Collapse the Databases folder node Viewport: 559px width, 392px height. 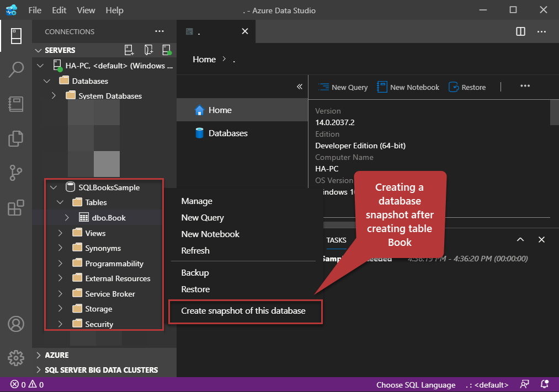[47, 81]
